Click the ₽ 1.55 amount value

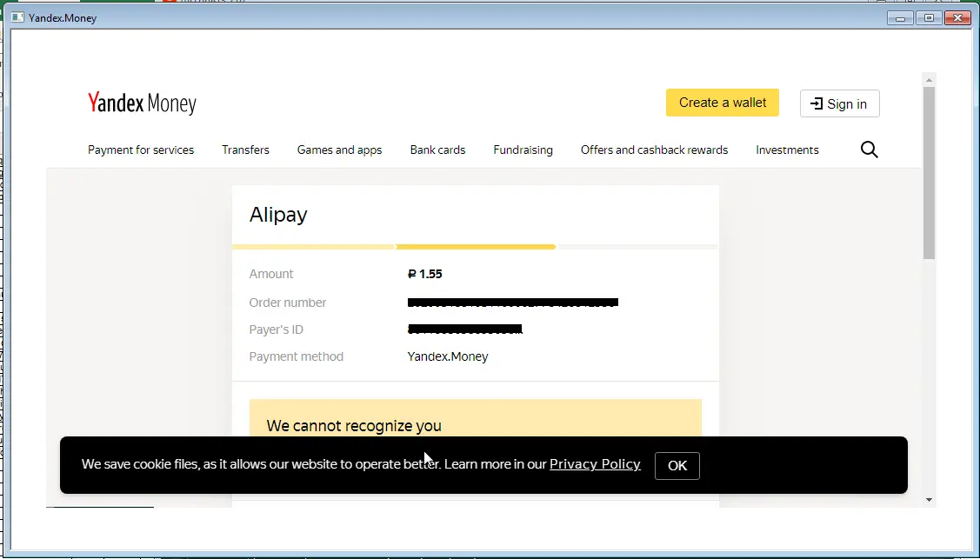click(x=425, y=274)
